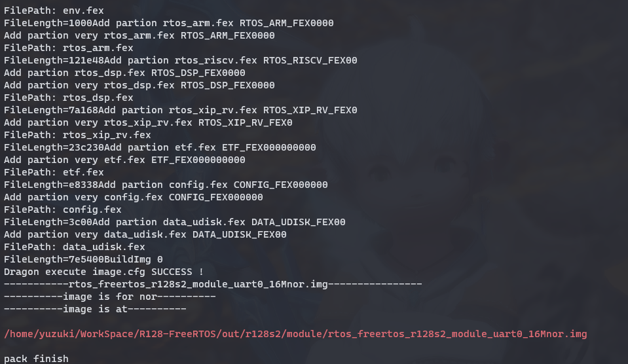
Task: Click the 'FilePath: rtos_dsp.fex' line
Action: 69,98
